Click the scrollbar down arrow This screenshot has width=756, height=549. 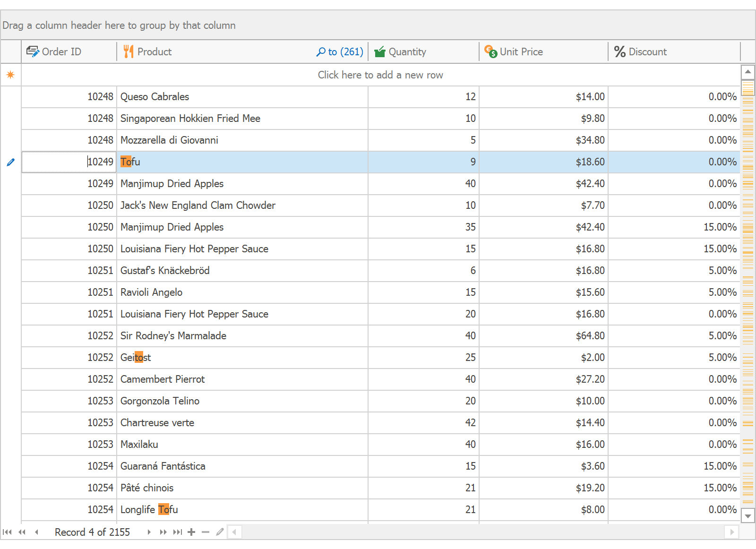pyautogui.click(x=747, y=516)
